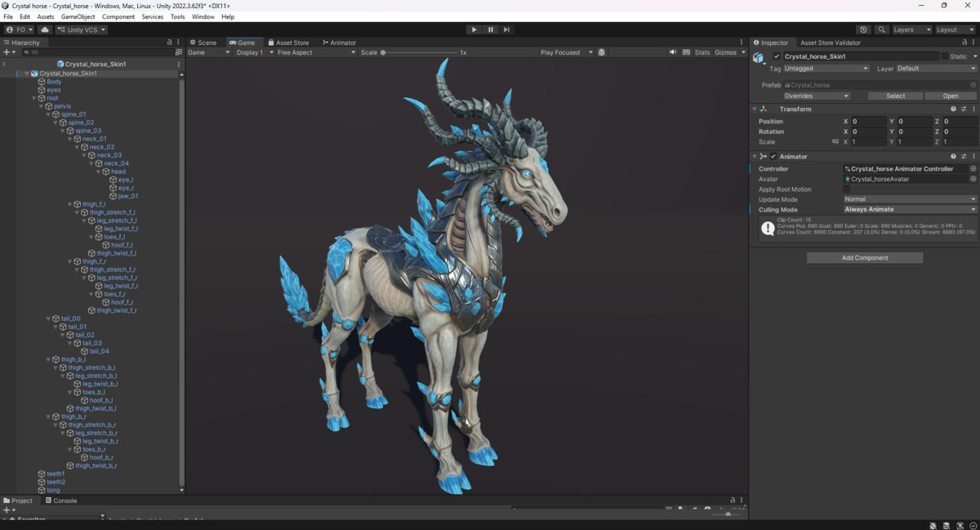
Task: Enable the Static checkbox
Action: (945, 56)
